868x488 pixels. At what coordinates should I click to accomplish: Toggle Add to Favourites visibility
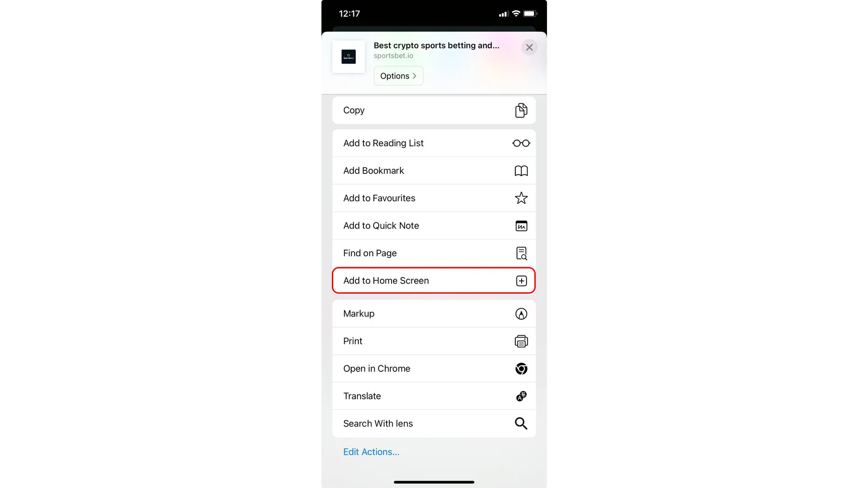[x=434, y=198]
